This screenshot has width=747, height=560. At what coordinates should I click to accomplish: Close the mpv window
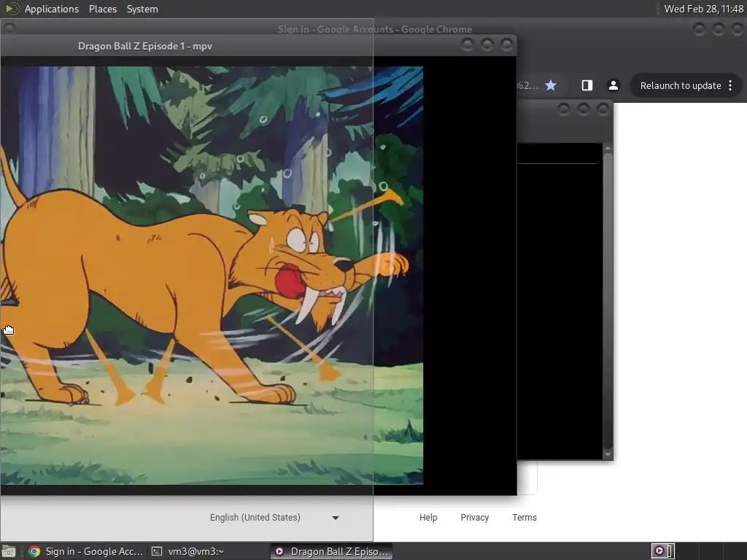click(507, 44)
